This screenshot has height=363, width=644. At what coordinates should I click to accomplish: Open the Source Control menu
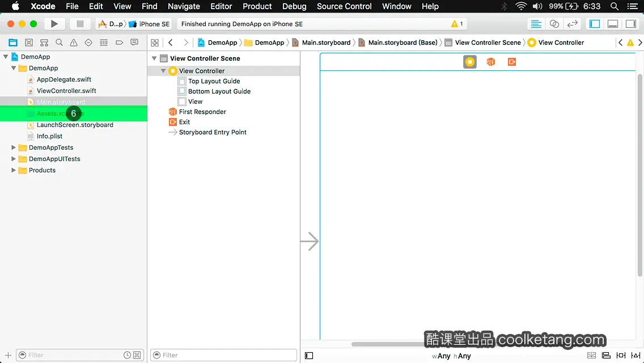344,6
